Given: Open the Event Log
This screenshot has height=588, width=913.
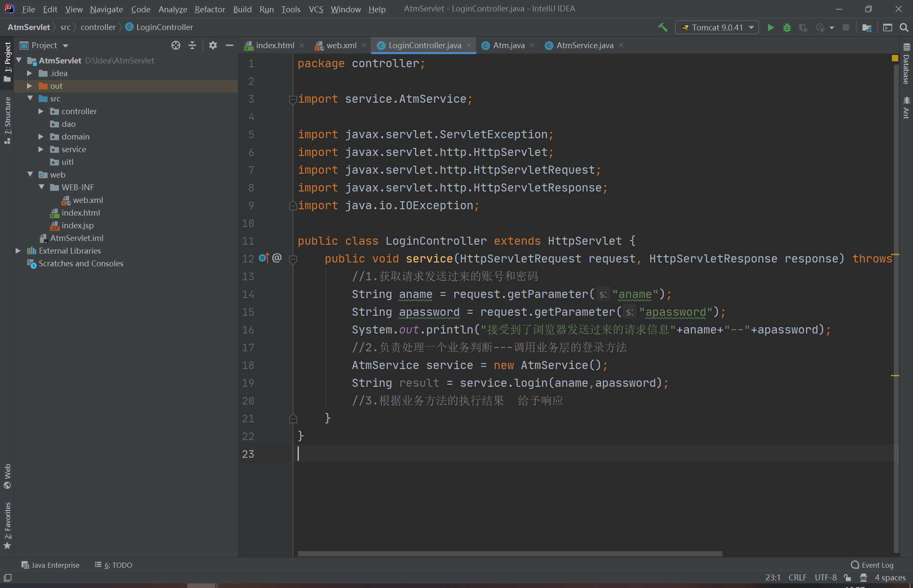Looking at the screenshot, I should [872, 565].
